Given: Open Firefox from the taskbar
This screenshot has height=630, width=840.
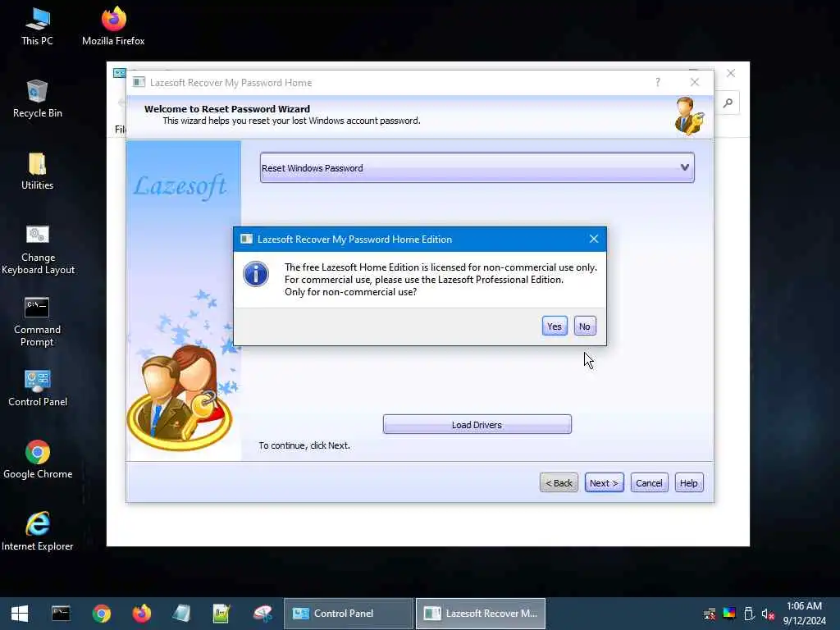Looking at the screenshot, I should [141, 614].
